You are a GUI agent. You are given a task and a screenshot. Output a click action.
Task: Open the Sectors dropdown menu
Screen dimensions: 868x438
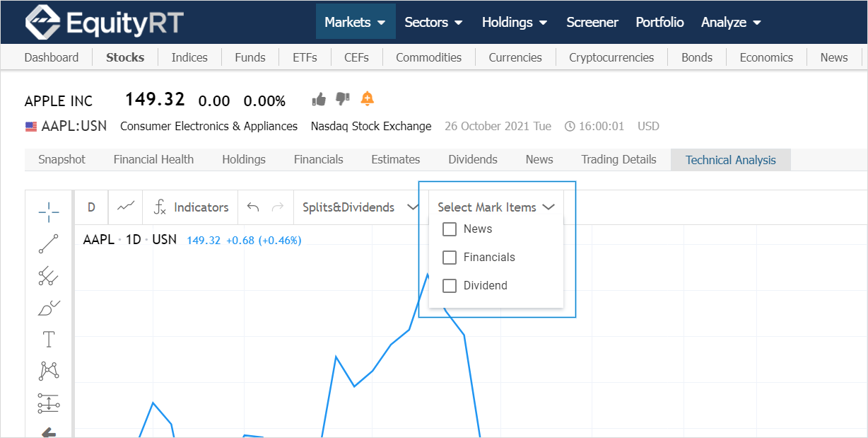point(433,22)
